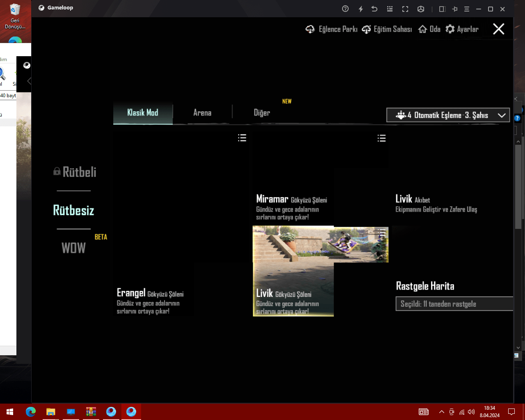The height and width of the screenshot is (420, 525).
Task: Expand the Otomatik Eşleme - 3. Şahıs dropdown
Action: coord(448,115)
